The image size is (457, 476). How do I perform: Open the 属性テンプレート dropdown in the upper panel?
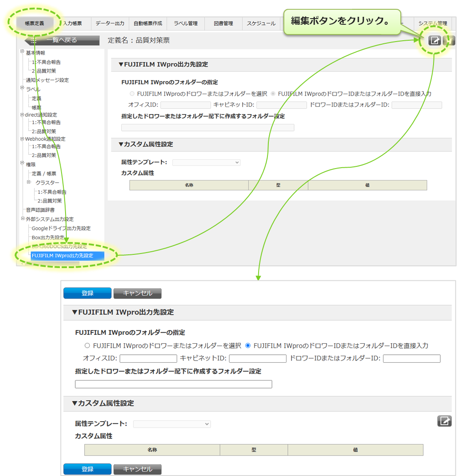[206, 162]
